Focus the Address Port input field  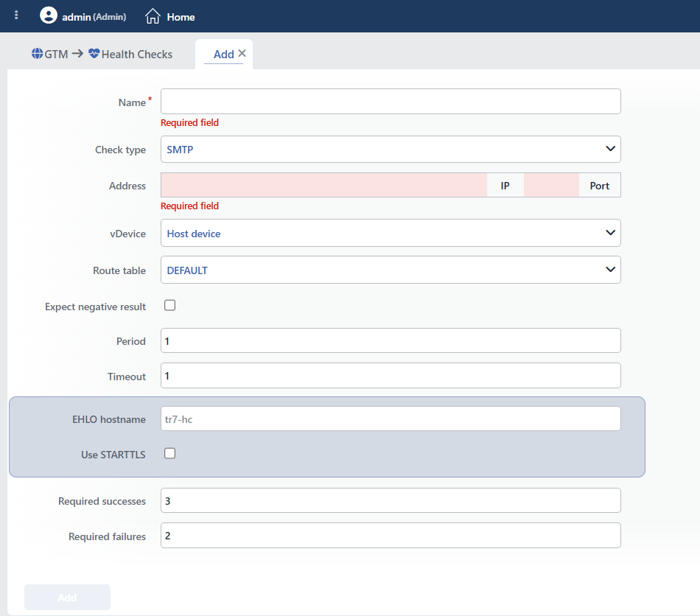pos(551,185)
